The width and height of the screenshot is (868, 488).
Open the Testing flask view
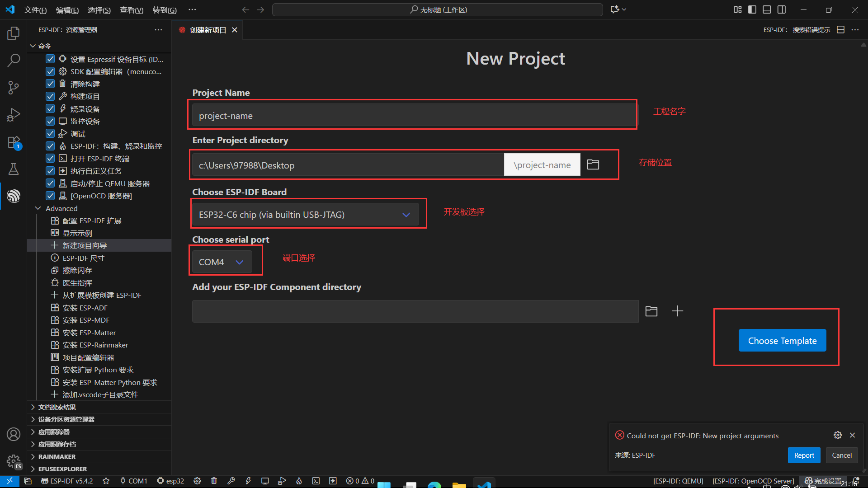pyautogui.click(x=14, y=169)
